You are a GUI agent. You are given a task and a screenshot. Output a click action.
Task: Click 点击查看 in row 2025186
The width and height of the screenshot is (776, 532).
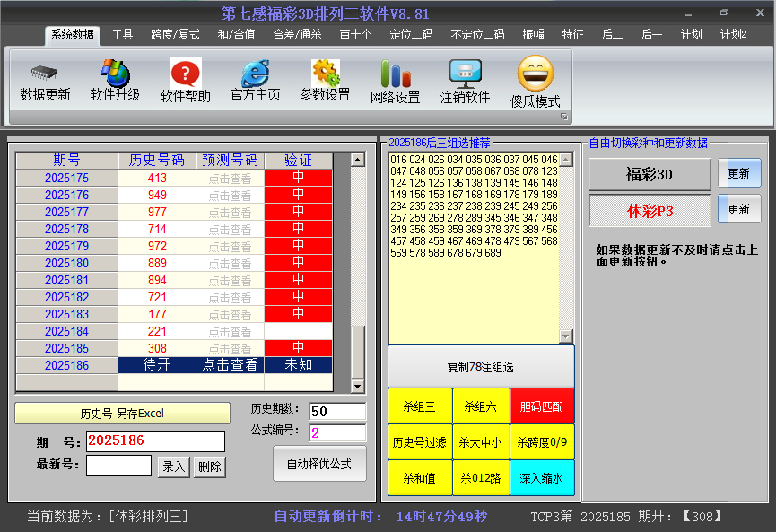pyautogui.click(x=231, y=365)
